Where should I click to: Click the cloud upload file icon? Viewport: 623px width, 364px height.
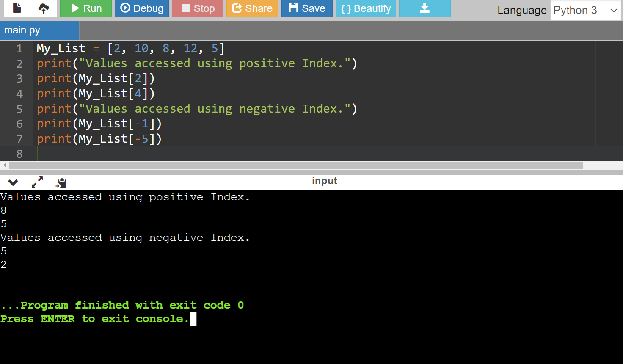(44, 8)
